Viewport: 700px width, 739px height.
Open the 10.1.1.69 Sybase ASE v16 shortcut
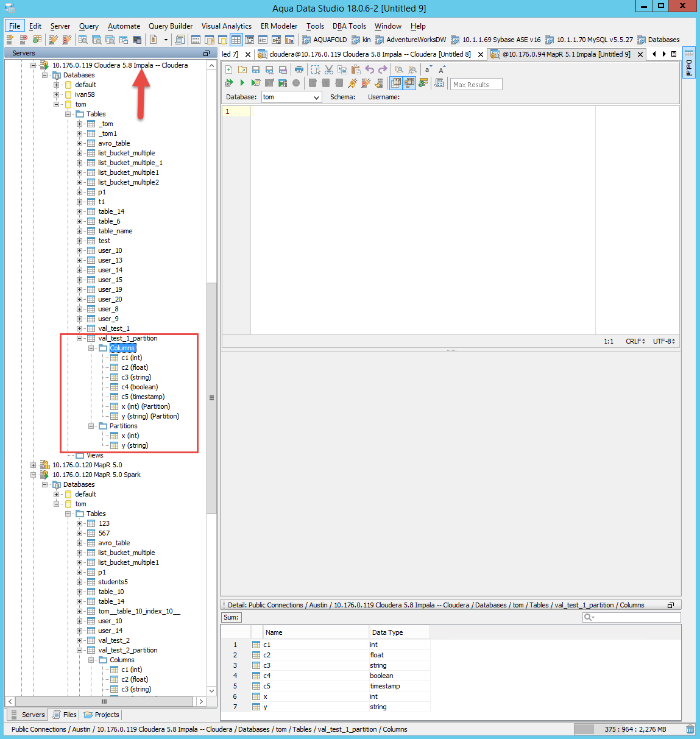pyautogui.click(x=496, y=40)
